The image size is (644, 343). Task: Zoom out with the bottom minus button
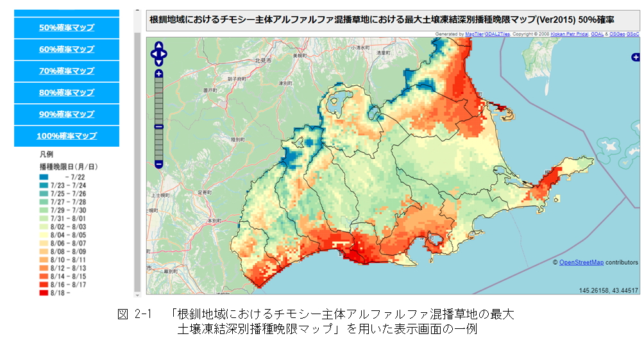158,164
